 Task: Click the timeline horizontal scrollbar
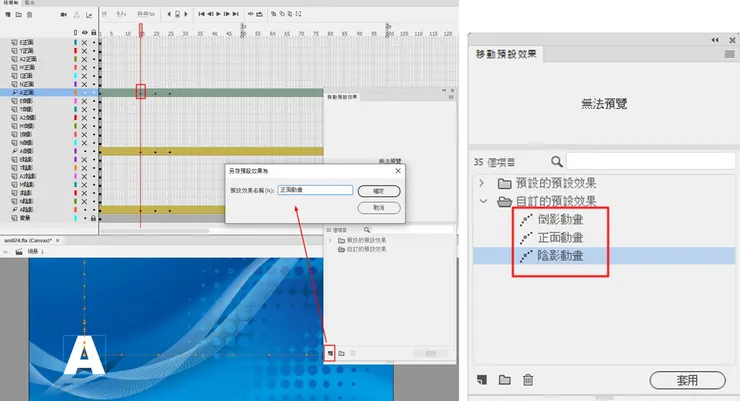click(x=155, y=231)
